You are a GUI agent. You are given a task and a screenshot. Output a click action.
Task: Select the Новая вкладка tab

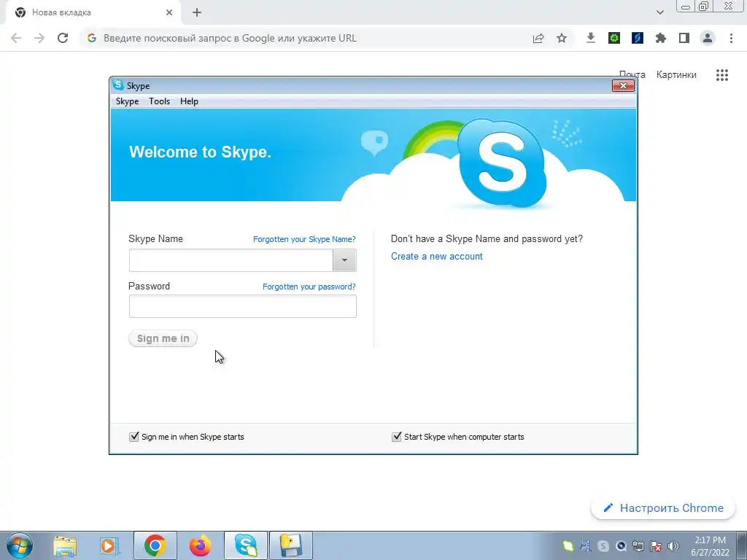point(93,12)
